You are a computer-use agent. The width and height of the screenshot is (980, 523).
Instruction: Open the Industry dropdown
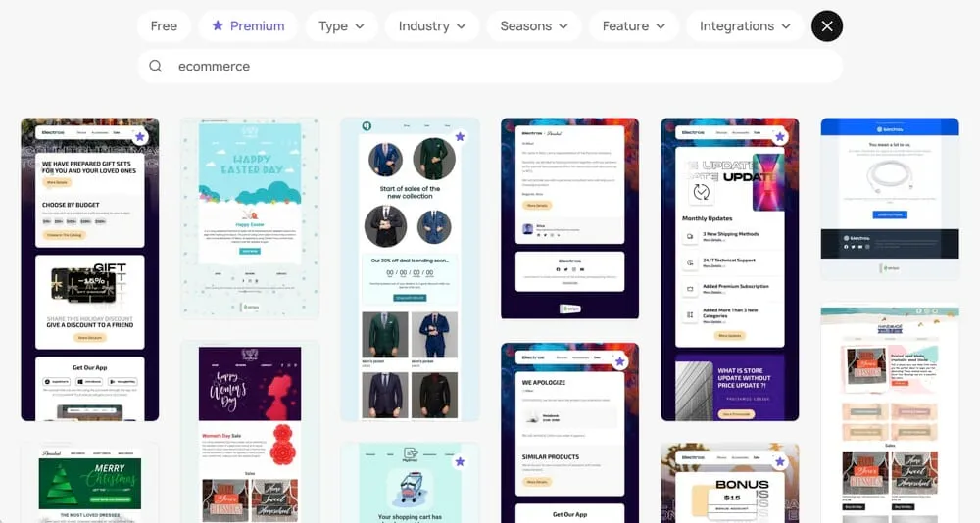click(432, 26)
